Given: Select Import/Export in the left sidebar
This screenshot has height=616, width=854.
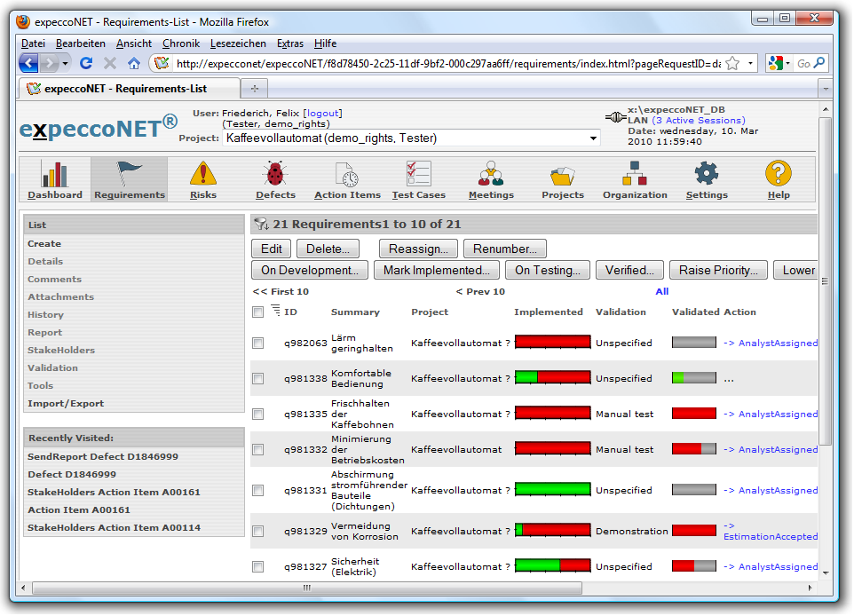Looking at the screenshot, I should coord(66,404).
